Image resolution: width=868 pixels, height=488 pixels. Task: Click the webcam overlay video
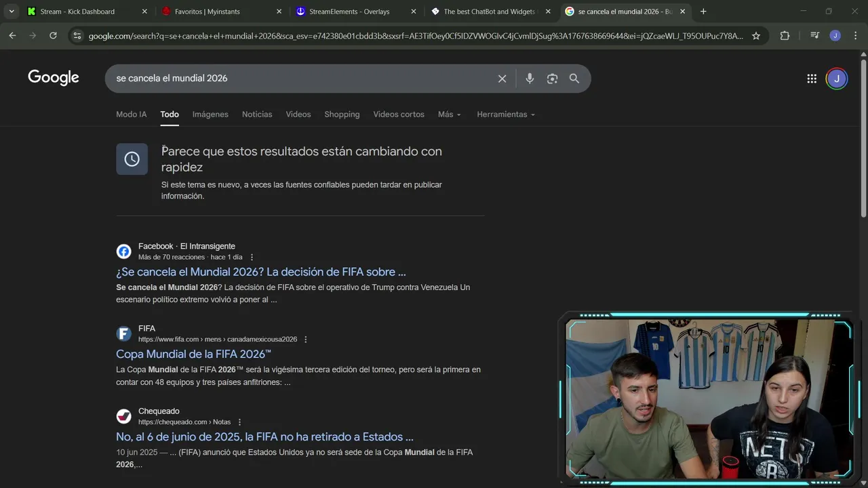pyautogui.click(x=709, y=399)
